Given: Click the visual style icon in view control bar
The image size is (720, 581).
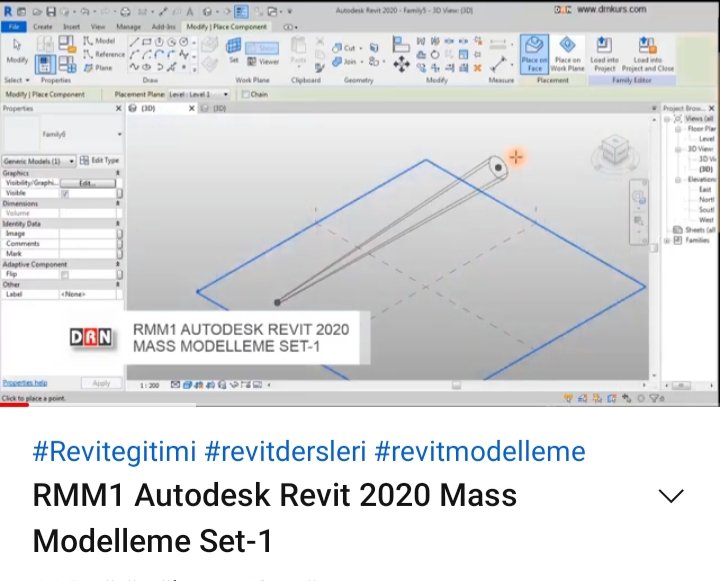Looking at the screenshot, I should pos(187,385).
